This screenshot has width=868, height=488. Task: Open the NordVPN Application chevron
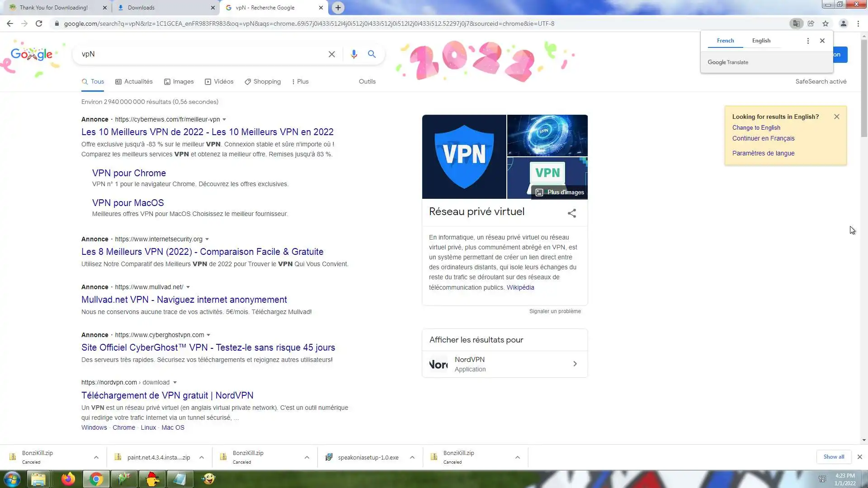575,364
